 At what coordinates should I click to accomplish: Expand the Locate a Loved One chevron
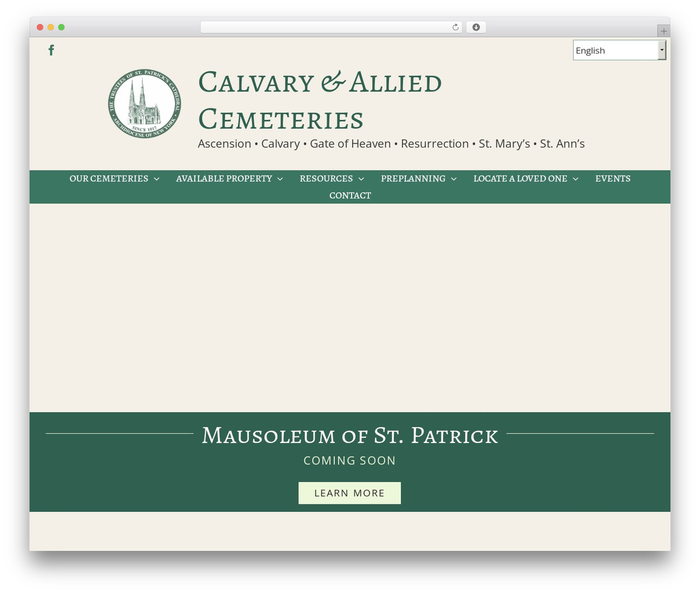pos(575,179)
